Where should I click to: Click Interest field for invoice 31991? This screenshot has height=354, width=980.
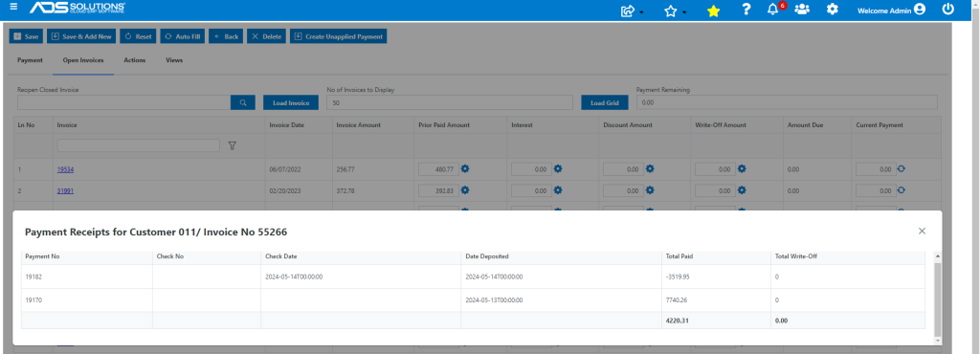[531, 191]
